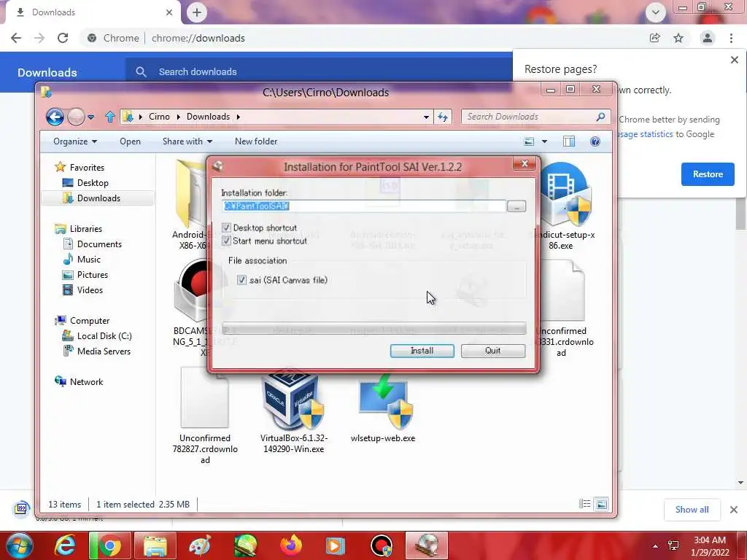The width and height of the screenshot is (747, 560).
Task: Click Restore in the Chrome Restore pages prompt
Action: point(708,174)
